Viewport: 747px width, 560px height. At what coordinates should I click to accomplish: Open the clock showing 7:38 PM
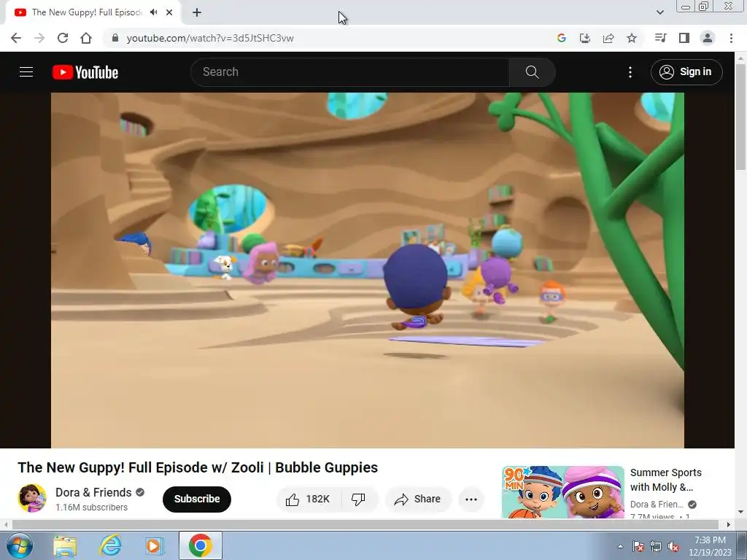click(x=710, y=546)
